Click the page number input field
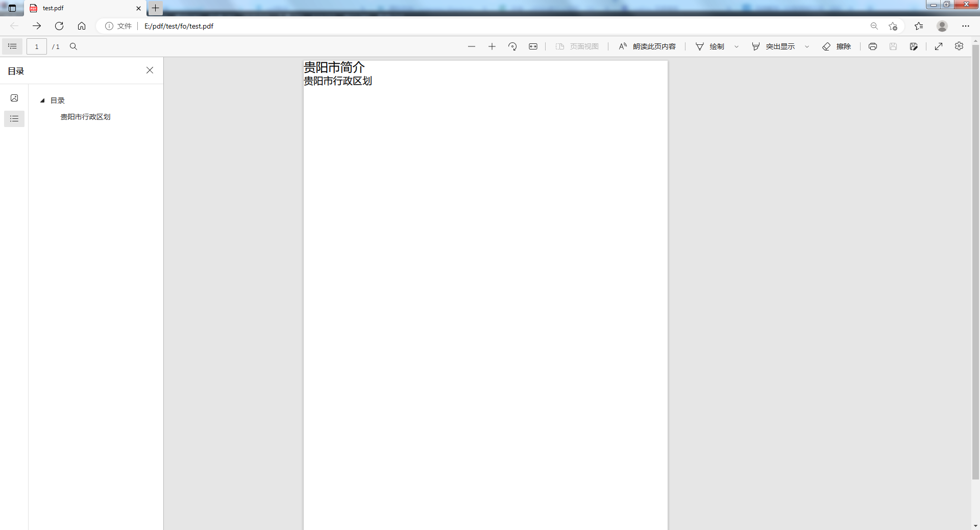Viewport: 980px width, 530px height. pyautogui.click(x=36, y=46)
